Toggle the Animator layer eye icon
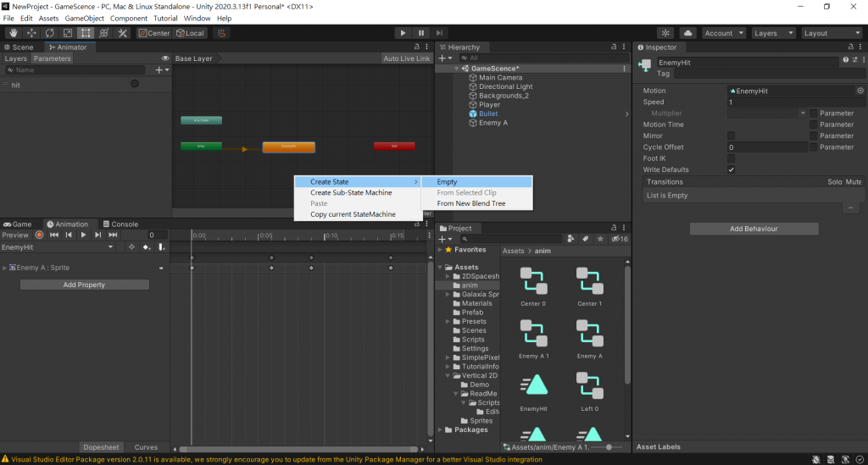Screen dimensions: 868x465 (165, 58)
